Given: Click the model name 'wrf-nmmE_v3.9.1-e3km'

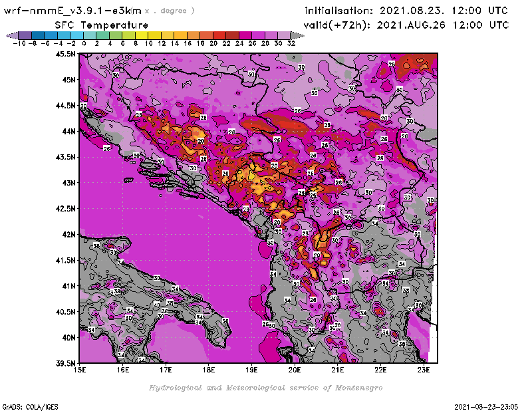Looking at the screenshot, I should coord(72,11).
